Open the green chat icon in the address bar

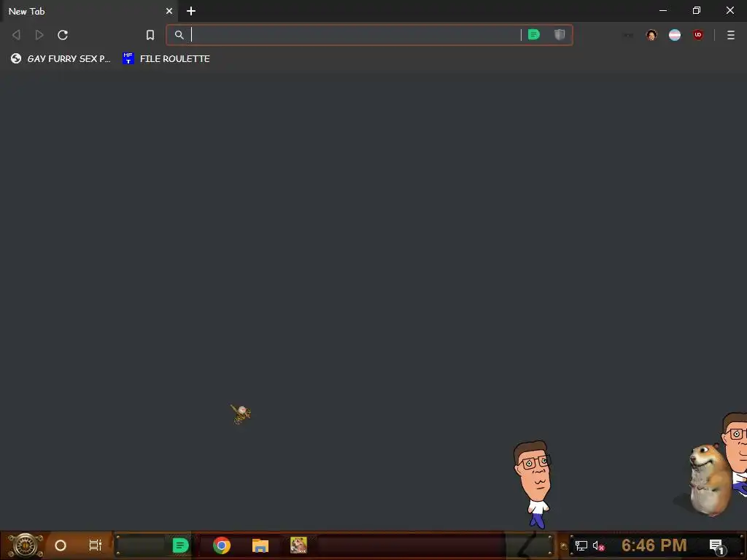tap(534, 34)
